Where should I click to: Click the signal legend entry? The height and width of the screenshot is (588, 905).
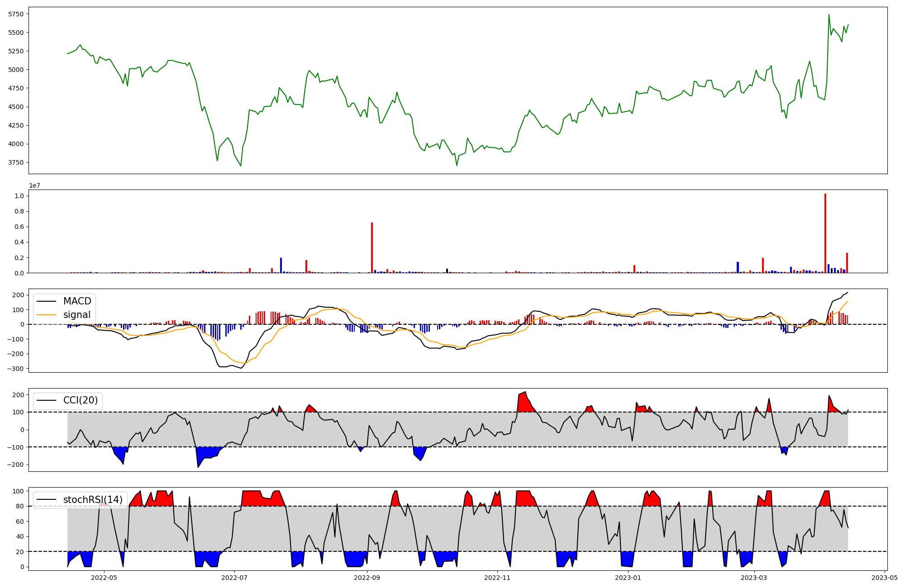[x=77, y=315]
